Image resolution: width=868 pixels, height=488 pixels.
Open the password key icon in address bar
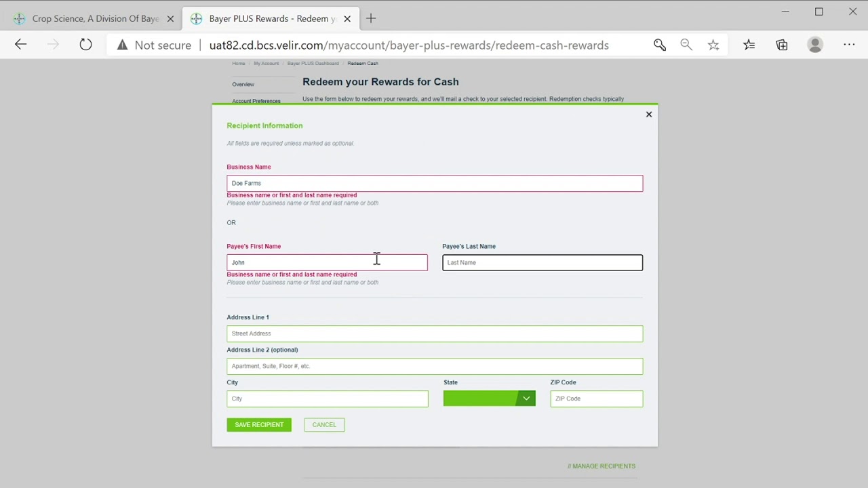(x=660, y=45)
